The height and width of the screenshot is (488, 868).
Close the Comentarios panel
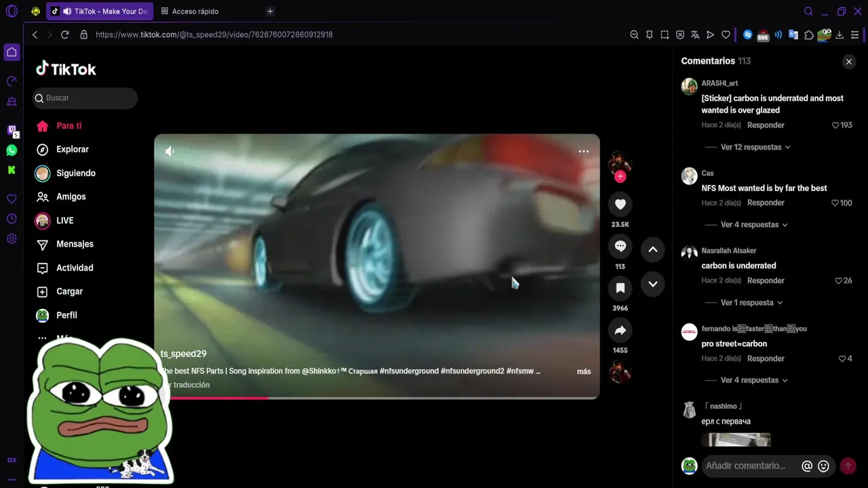point(848,62)
